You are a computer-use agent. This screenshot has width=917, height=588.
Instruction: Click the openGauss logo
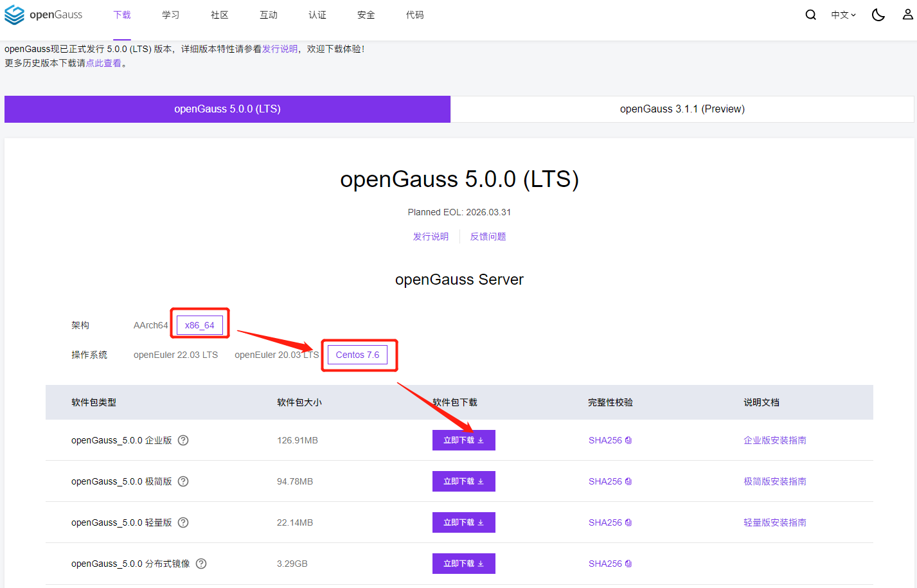point(44,15)
